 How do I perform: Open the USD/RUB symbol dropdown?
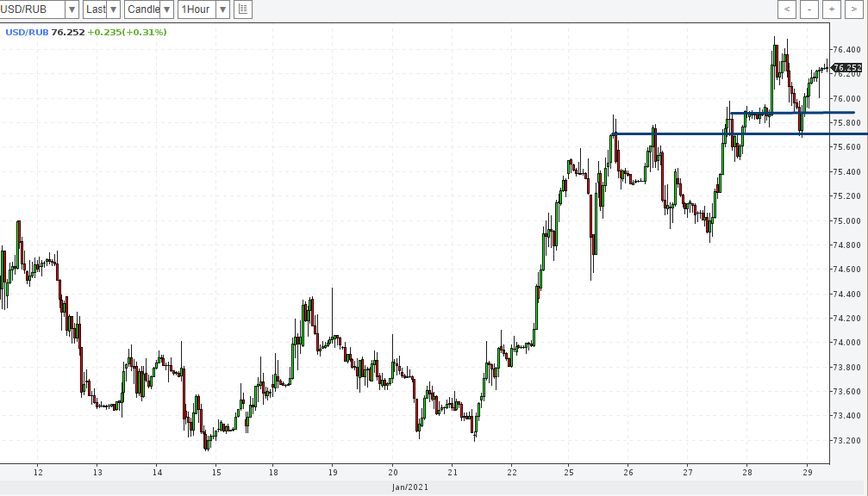[x=70, y=9]
